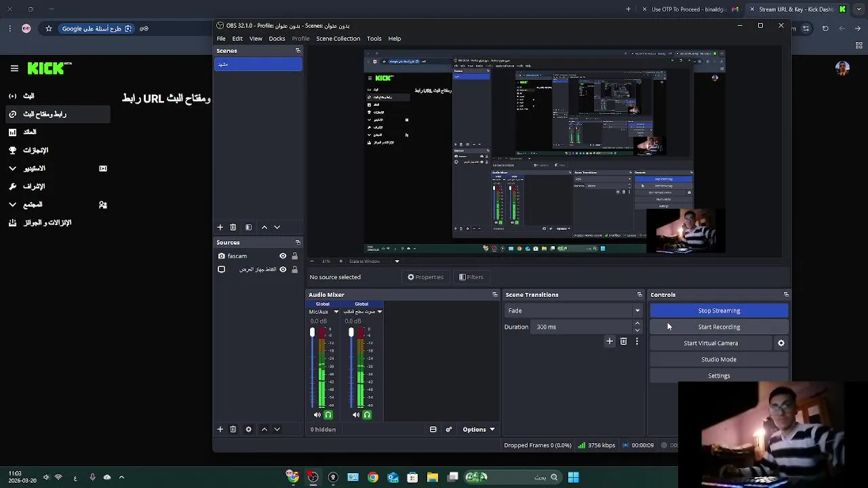Toggle monitoring headphones on desktop audio
Viewport: 868px width, 488px height.
tap(368, 415)
